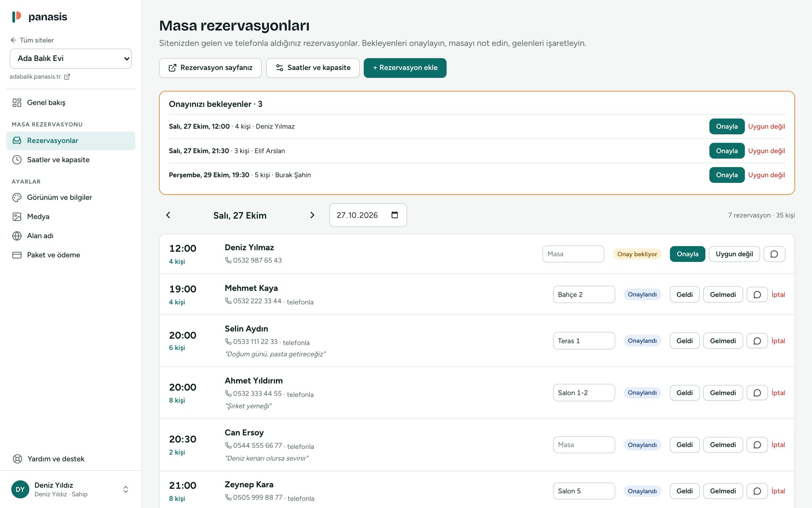Click the Saatler ve kapasite top button
Image resolution: width=812 pixels, height=508 pixels.
tap(313, 68)
